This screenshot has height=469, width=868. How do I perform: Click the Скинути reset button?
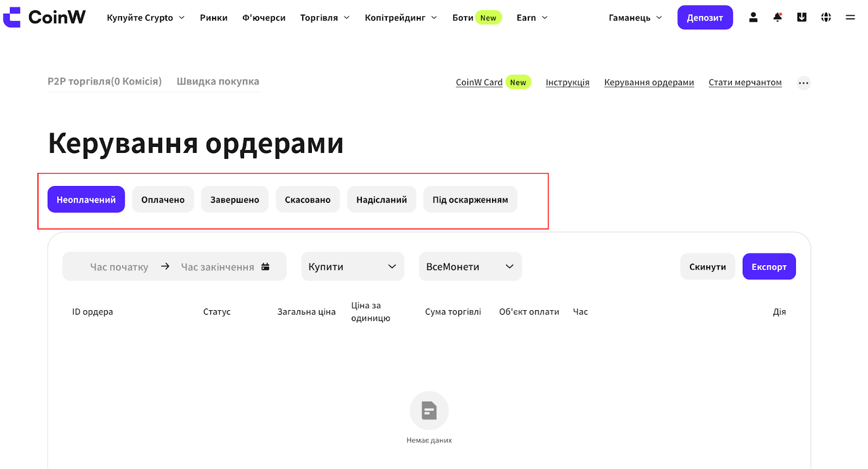click(x=707, y=266)
